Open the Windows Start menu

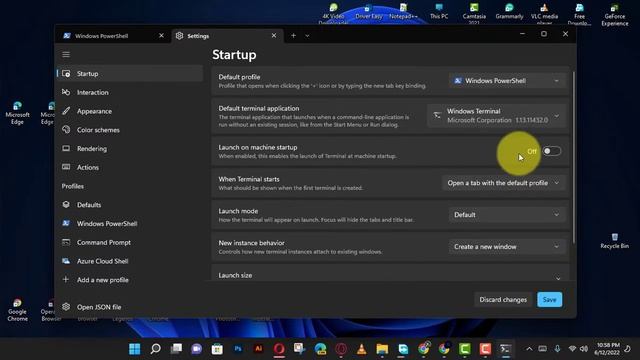point(134,349)
